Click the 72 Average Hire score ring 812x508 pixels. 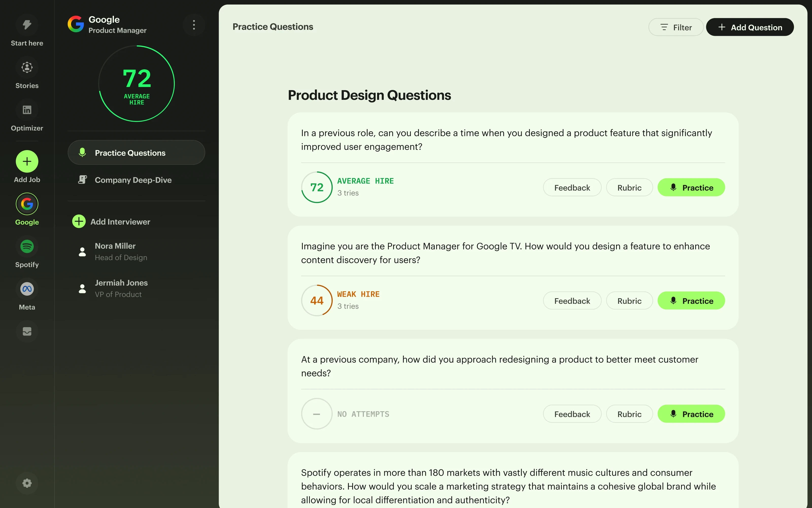(137, 84)
